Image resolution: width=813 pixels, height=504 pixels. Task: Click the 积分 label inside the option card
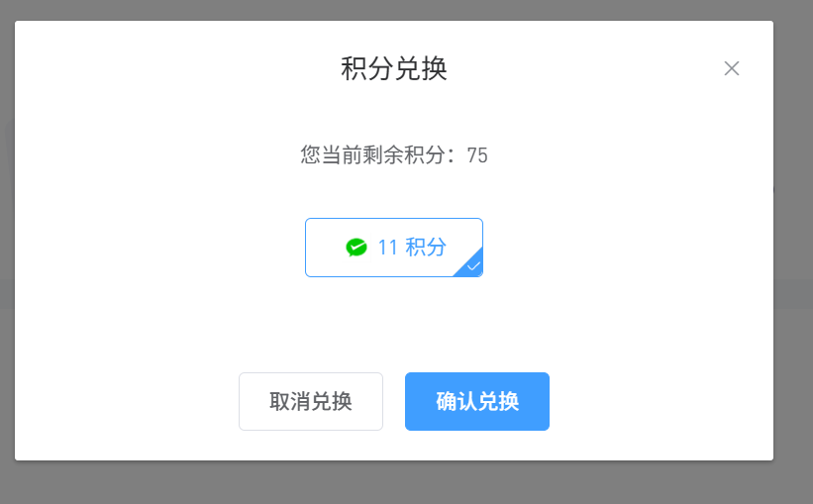pyautogui.click(x=426, y=248)
